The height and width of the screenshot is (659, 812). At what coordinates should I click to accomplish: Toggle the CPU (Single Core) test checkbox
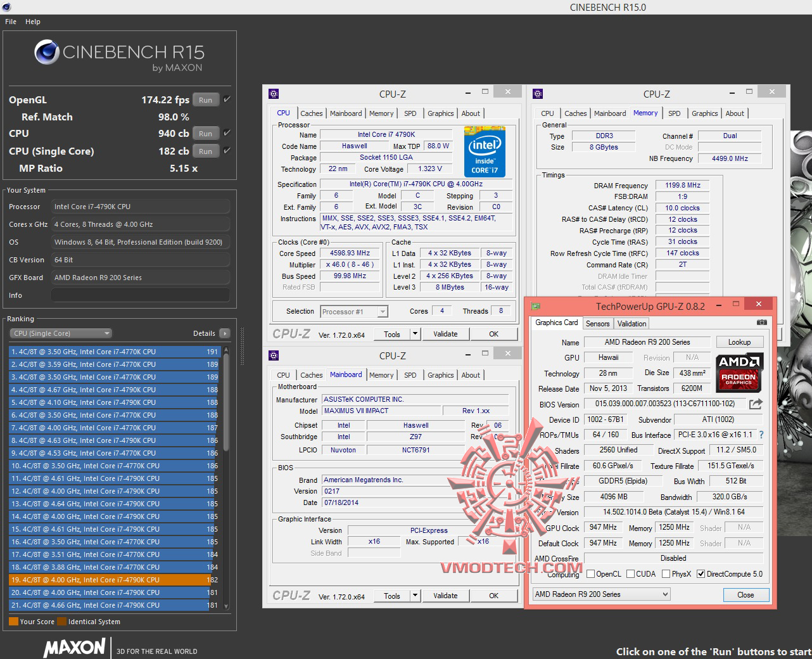coord(227,151)
